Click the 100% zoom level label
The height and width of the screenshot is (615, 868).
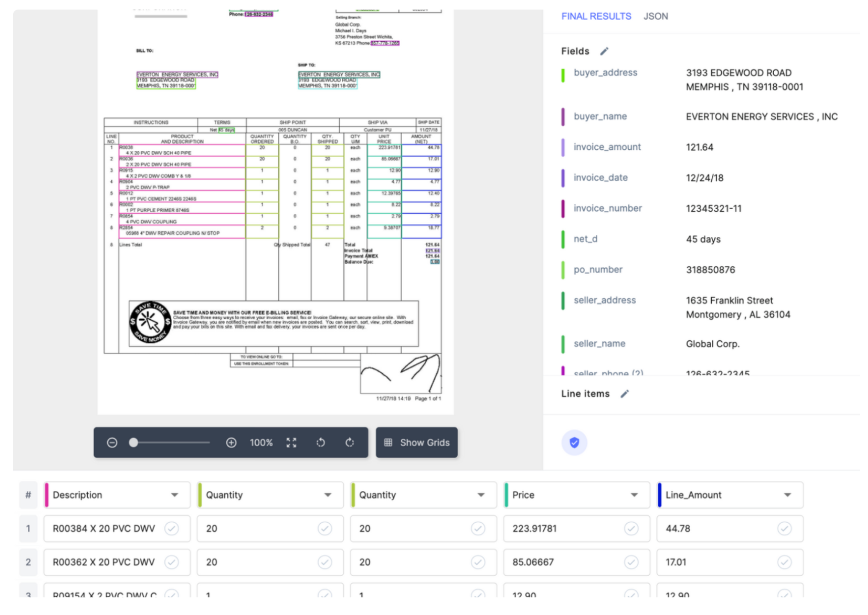click(x=261, y=443)
